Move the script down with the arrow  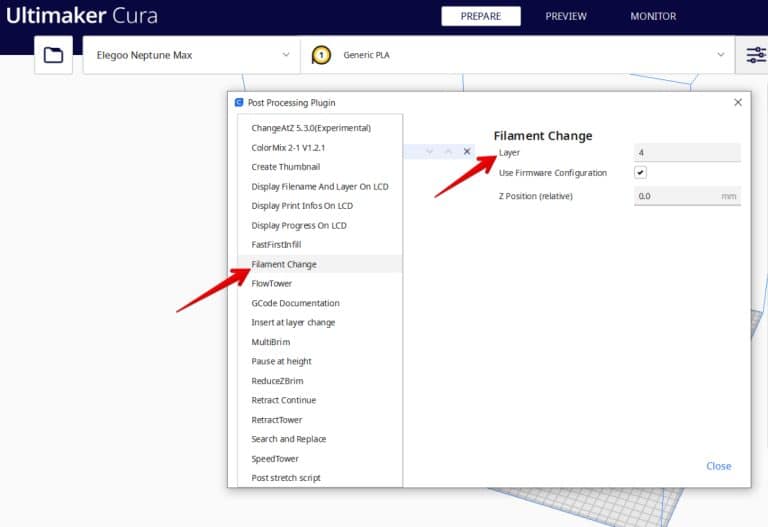[429, 152]
